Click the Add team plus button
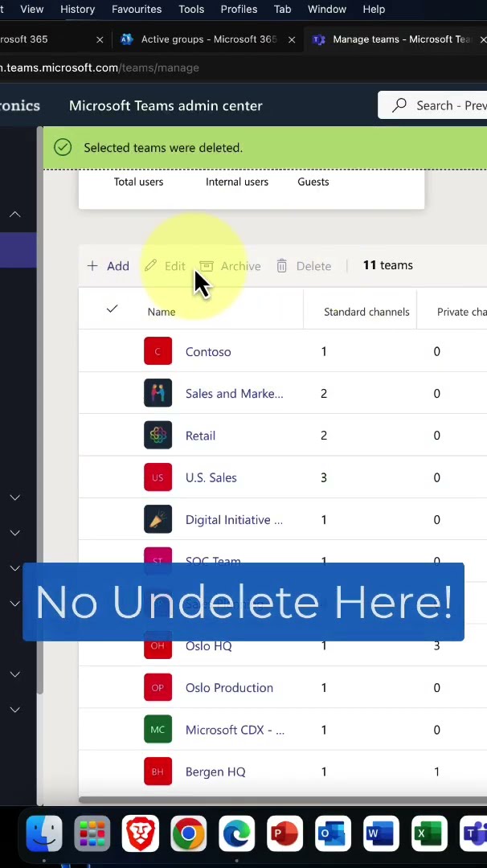Image resolution: width=487 pixels, height=868 pixels. point(108,266)
